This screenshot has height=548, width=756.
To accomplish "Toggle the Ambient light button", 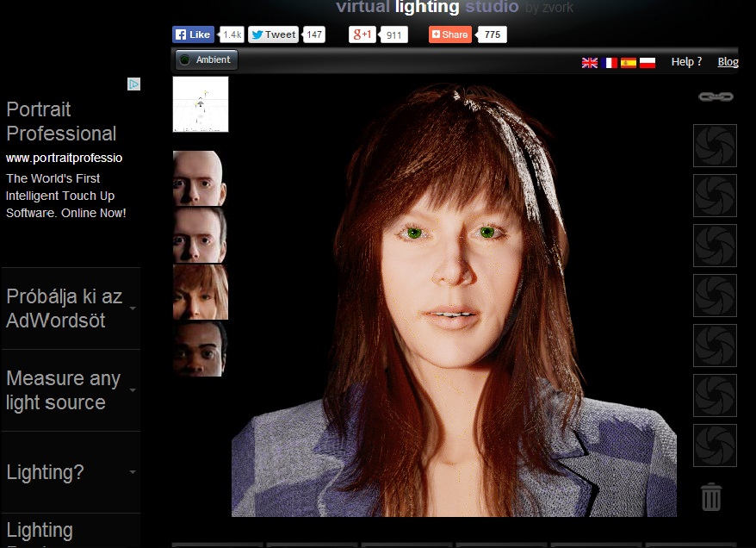I will pos(206,60).
